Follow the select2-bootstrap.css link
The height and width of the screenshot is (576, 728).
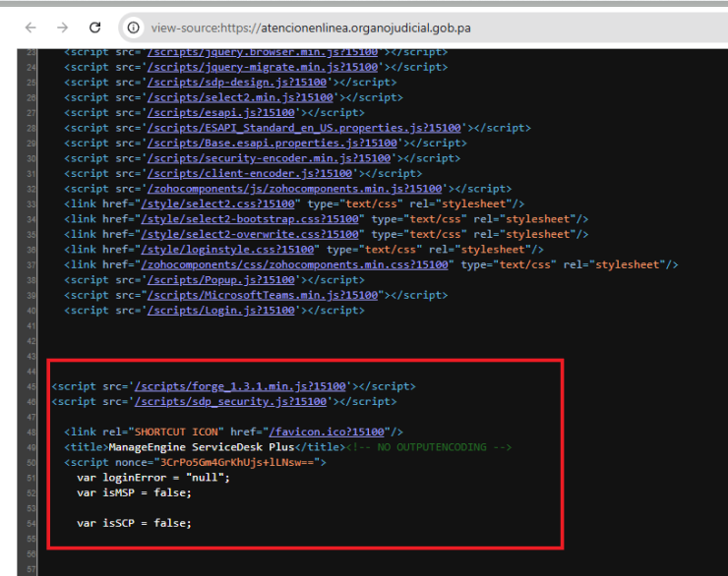pyautogui.click(x=250, y=219)
